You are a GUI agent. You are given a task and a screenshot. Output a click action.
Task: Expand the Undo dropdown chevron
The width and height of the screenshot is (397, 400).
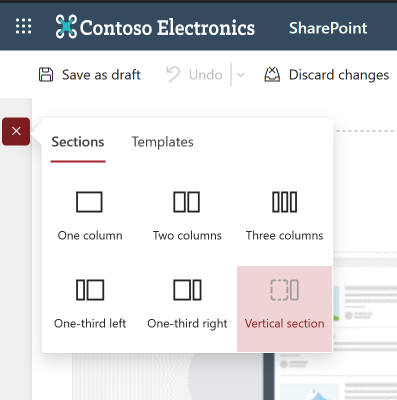pos(240,75)
